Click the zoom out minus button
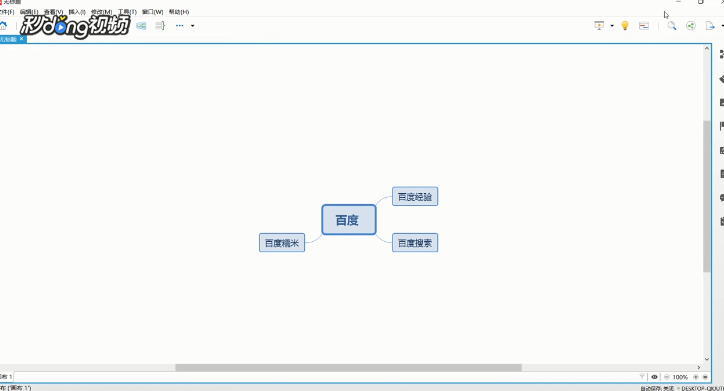Screen dimensions: 724x391 (667, 377)
